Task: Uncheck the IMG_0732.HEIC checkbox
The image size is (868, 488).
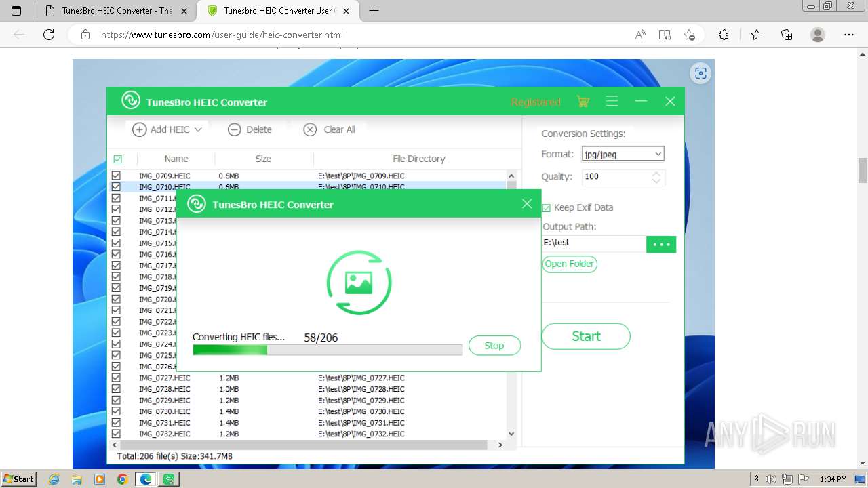Action: [x=116, y=434]
